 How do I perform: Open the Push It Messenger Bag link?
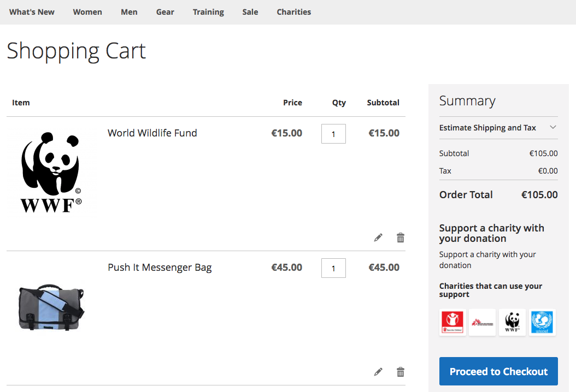[x=160, y=268]
